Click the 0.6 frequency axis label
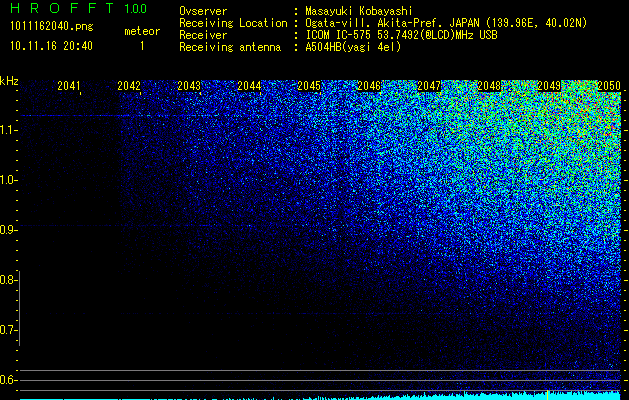Image resolution: width=629 pixels, height=400 pixels. pos(7,380)
